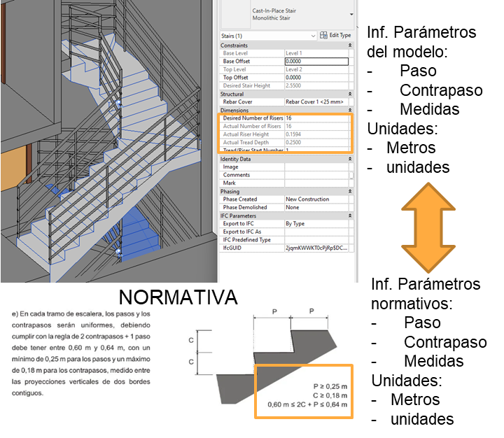Click the Rebar Cover value field

(316, 102)
